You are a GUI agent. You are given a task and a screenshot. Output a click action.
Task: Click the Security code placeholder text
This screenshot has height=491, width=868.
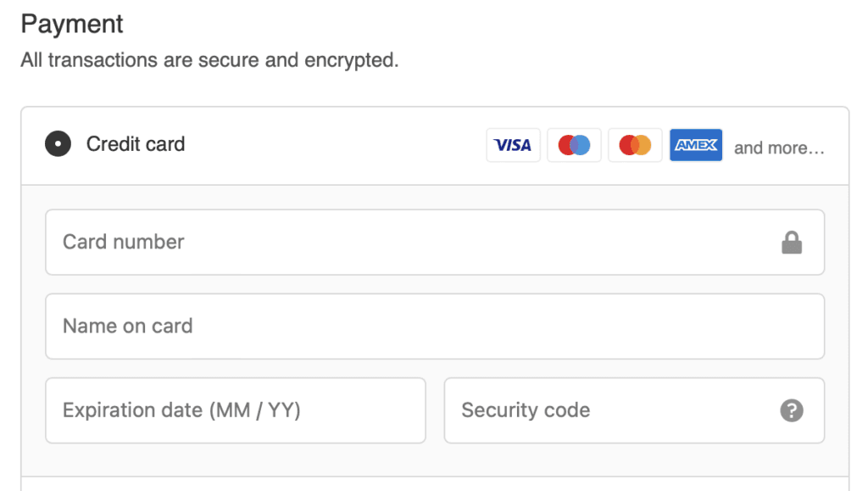525,410
